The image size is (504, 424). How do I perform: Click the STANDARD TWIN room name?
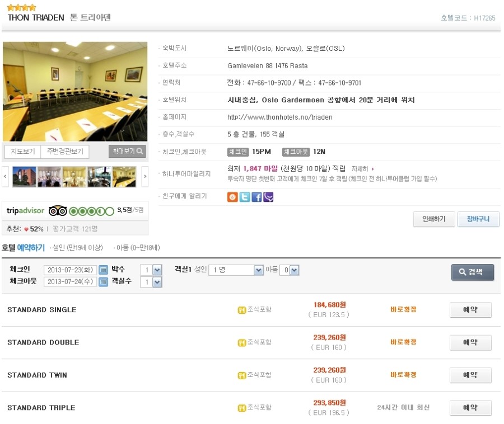tap(37, 375)
